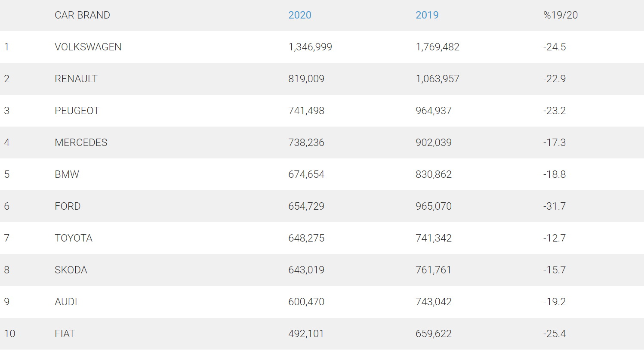Select the FIAT brand cell
The image size is (644, 350).
(65, 334)
